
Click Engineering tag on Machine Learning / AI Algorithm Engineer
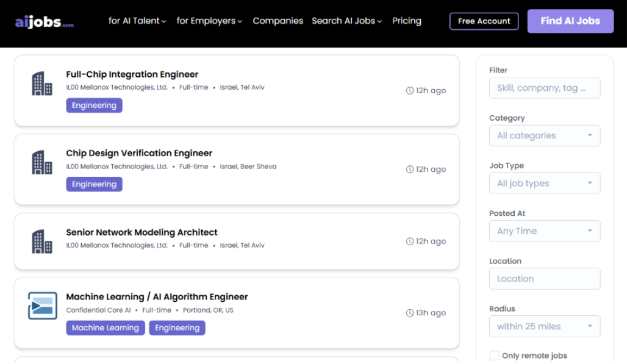click(177, 327)
